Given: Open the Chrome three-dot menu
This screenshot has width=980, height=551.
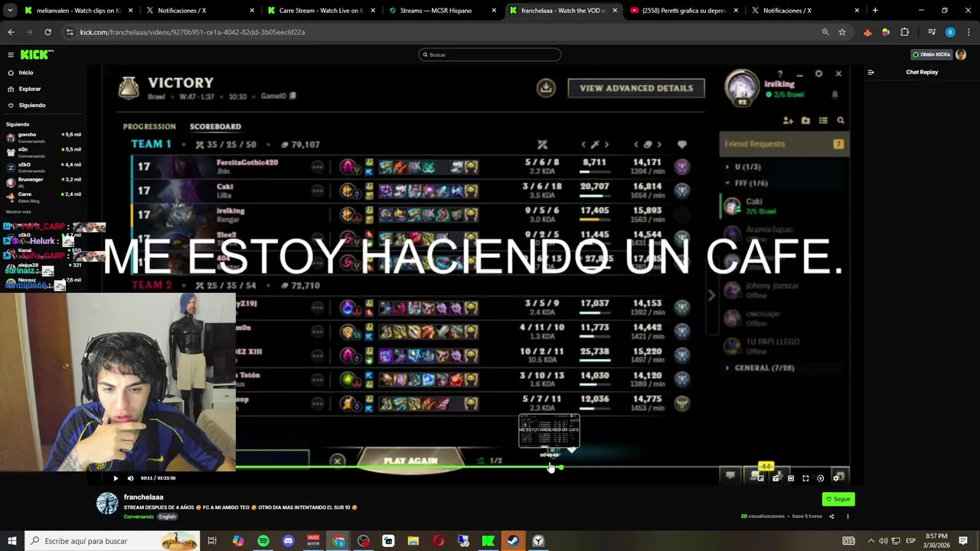Looking at the screenshot, I should 967,32.
